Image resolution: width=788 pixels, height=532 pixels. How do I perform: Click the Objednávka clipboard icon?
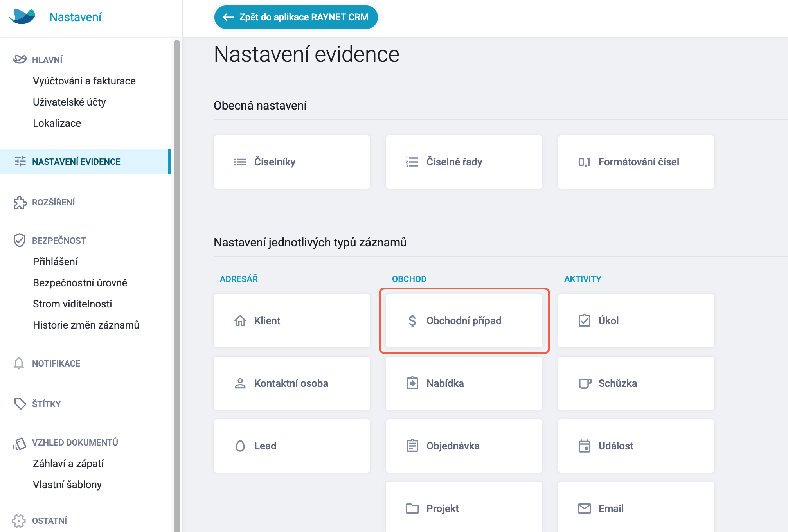click(412, 446)
